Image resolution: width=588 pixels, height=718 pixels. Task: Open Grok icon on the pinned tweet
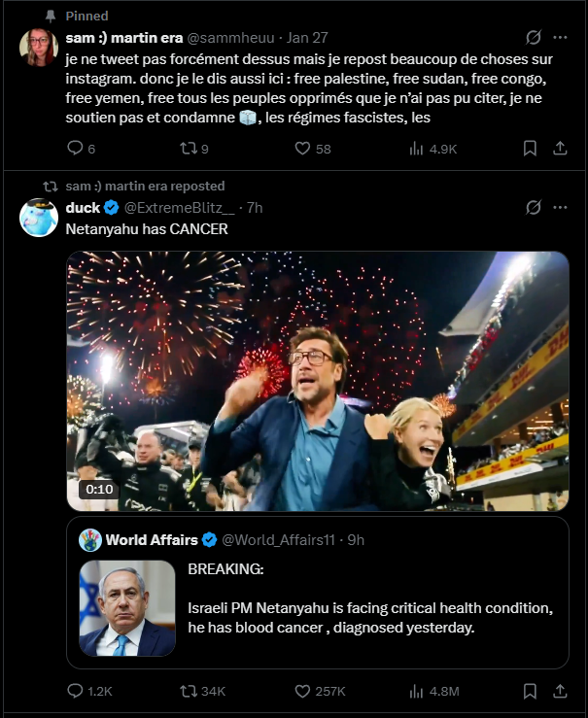(532, 38)
